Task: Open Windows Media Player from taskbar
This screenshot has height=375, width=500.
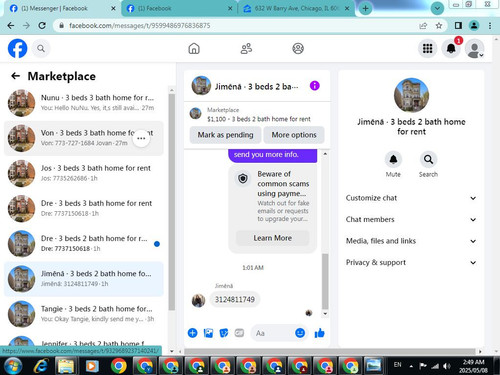Action: (92, 366)
